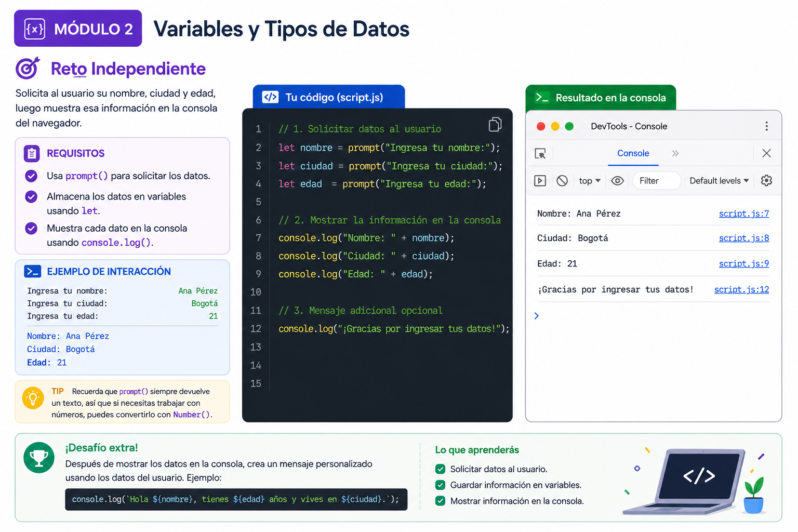Toggle the console sidebar panel icon

point(540,181)
